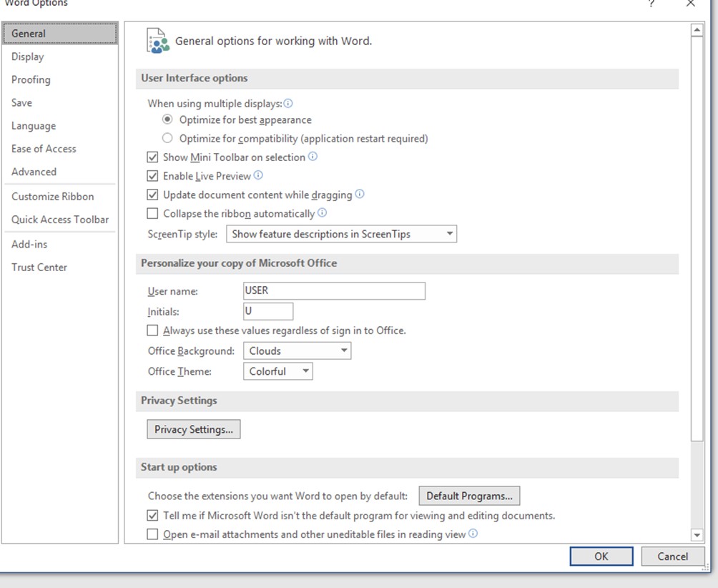Toggle Tell me if Word isn't default
Viewport: 718px width, 588px height.
coord(152,516)
